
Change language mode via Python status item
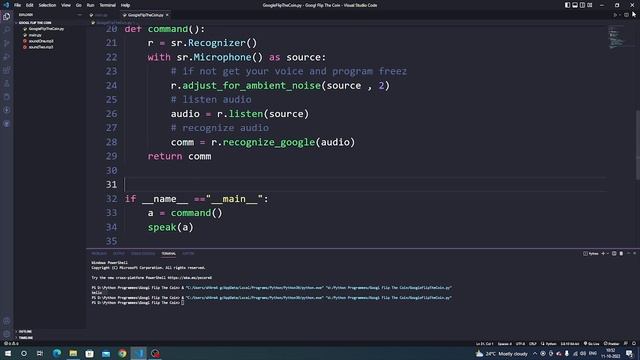549,344
